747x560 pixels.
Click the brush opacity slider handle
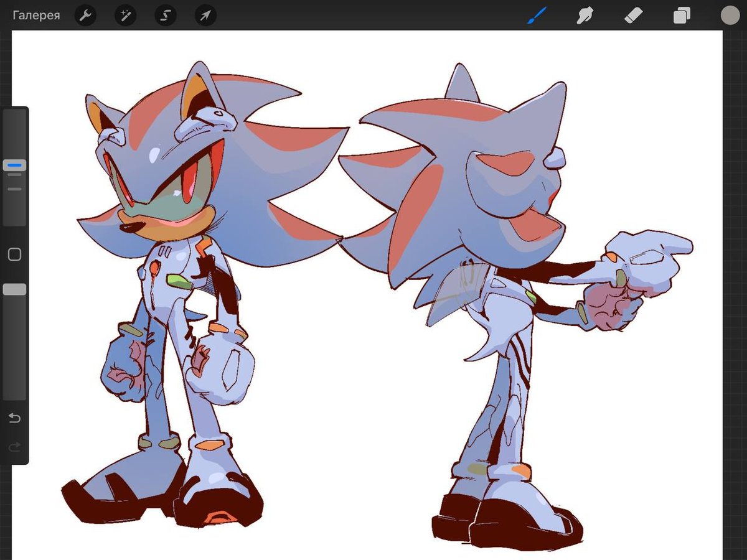coord(14,289)
